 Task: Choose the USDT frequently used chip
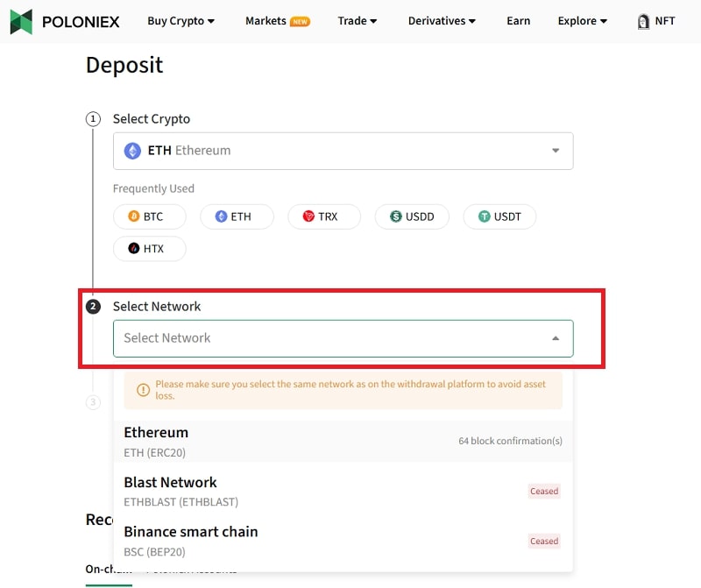499,216
